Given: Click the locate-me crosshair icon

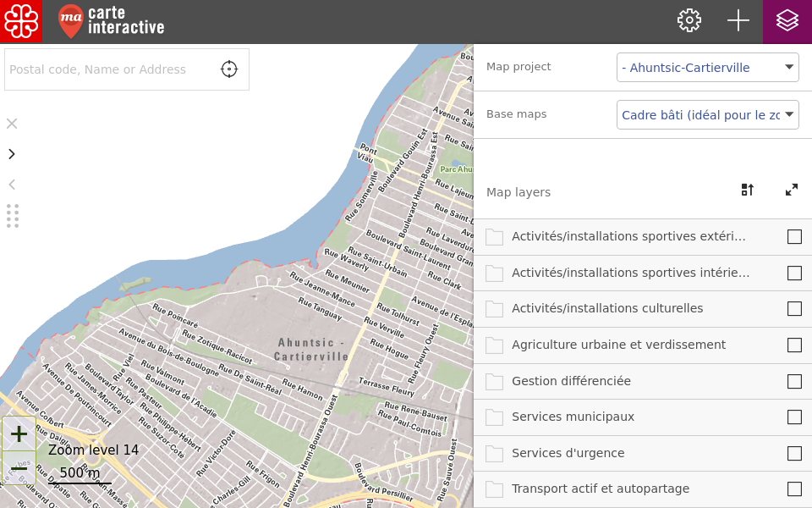Looking at the screenshot, I should coord(229,69).
